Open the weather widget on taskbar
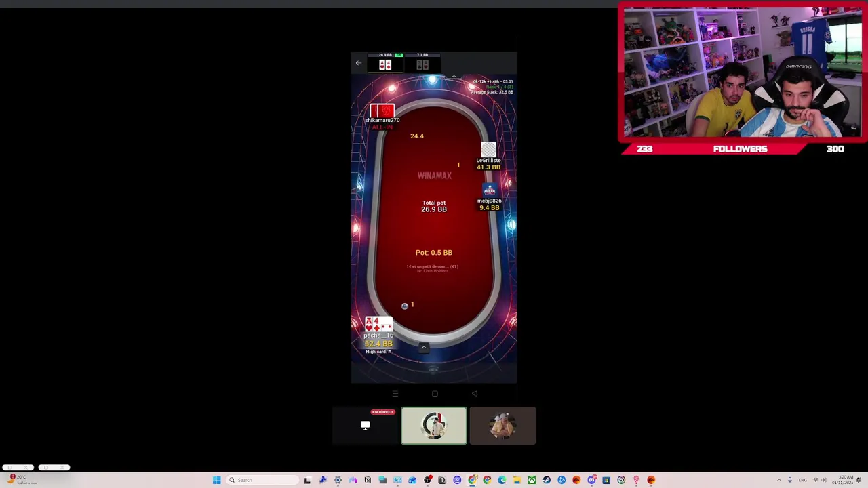 (20, 479)
